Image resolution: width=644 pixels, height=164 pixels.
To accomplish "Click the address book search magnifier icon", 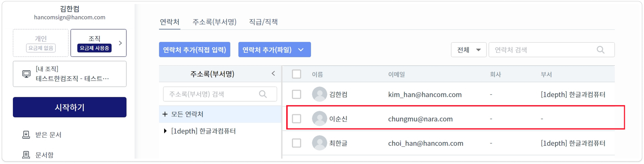I will point(263,94).
